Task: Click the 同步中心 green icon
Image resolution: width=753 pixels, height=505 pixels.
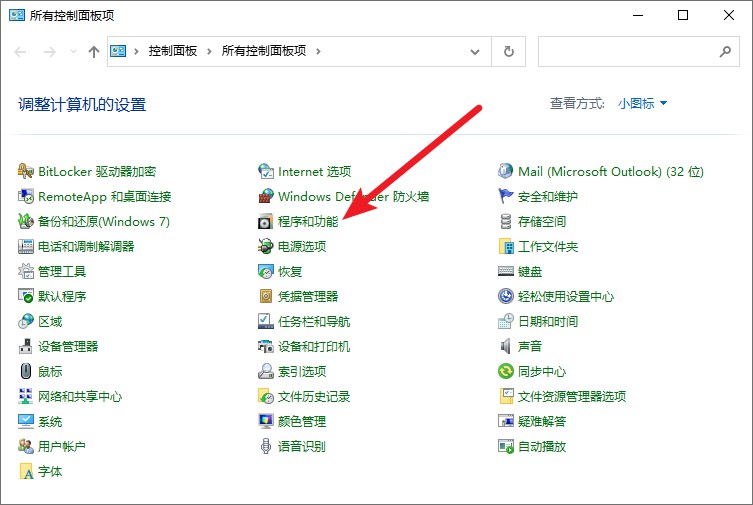Action: tap(506, 371)
